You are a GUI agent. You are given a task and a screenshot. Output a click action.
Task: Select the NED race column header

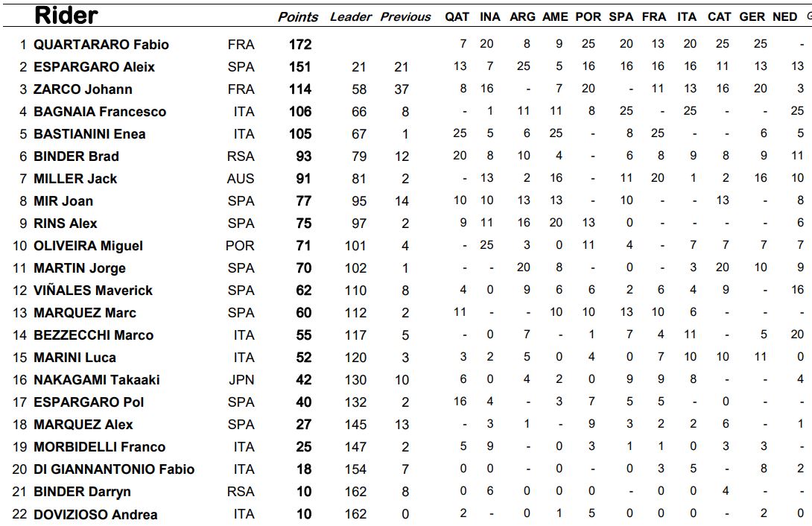784,17
